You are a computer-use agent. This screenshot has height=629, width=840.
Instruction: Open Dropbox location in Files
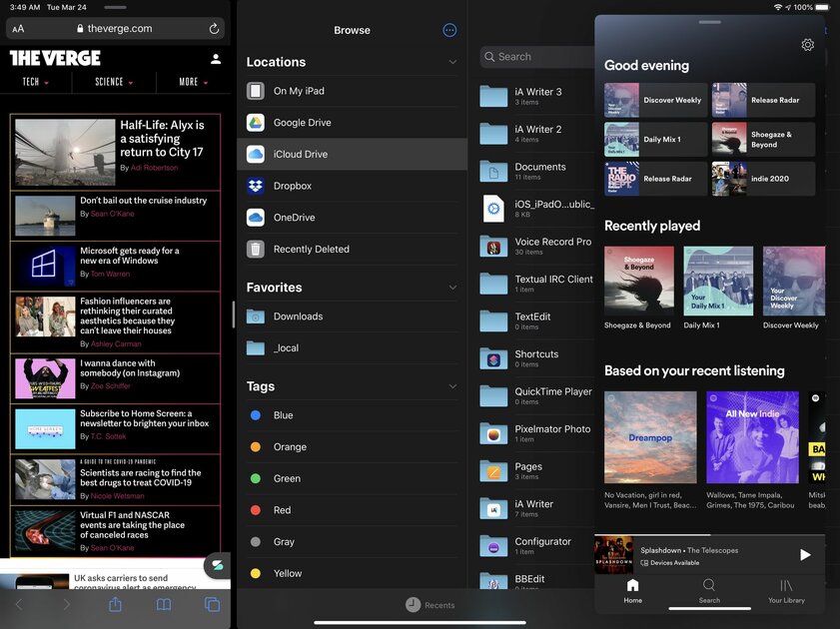(x=352, y=186)
